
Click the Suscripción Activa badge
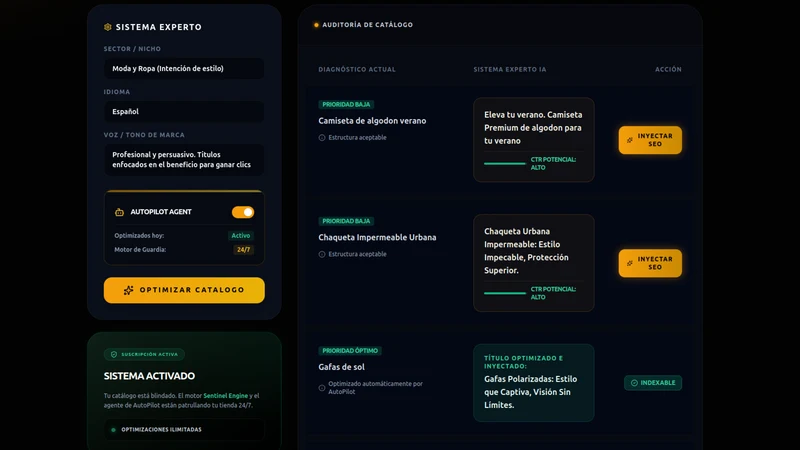144,354
